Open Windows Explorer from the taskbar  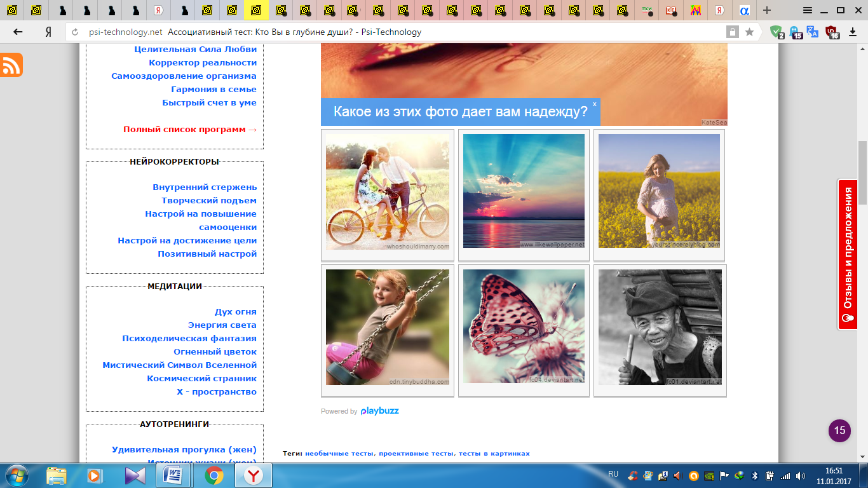click(57, 475)
